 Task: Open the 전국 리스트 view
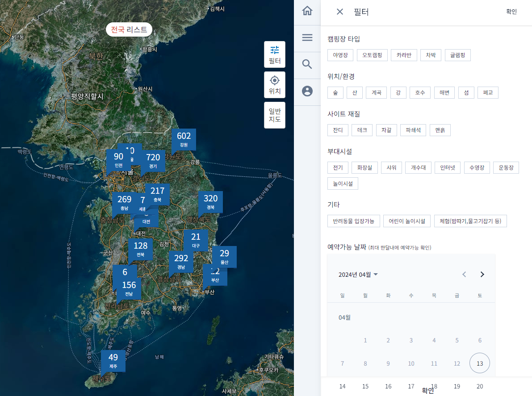(129, 29)
